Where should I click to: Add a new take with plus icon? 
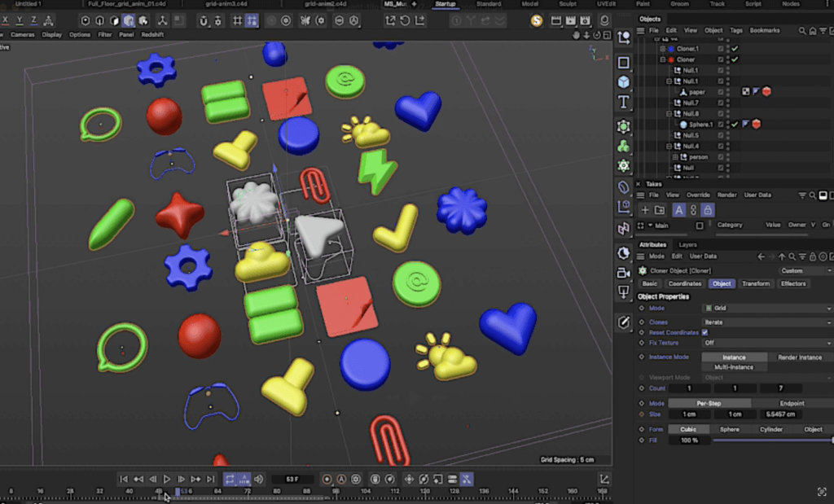pos(645,210)
